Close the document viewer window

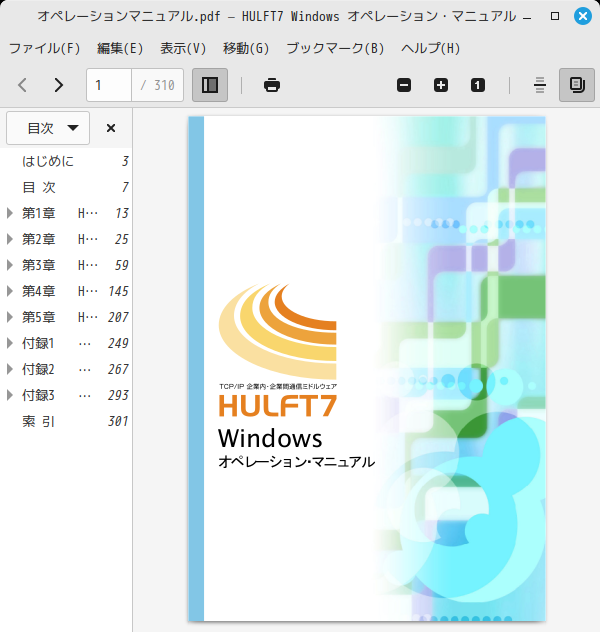coord(583,16)
